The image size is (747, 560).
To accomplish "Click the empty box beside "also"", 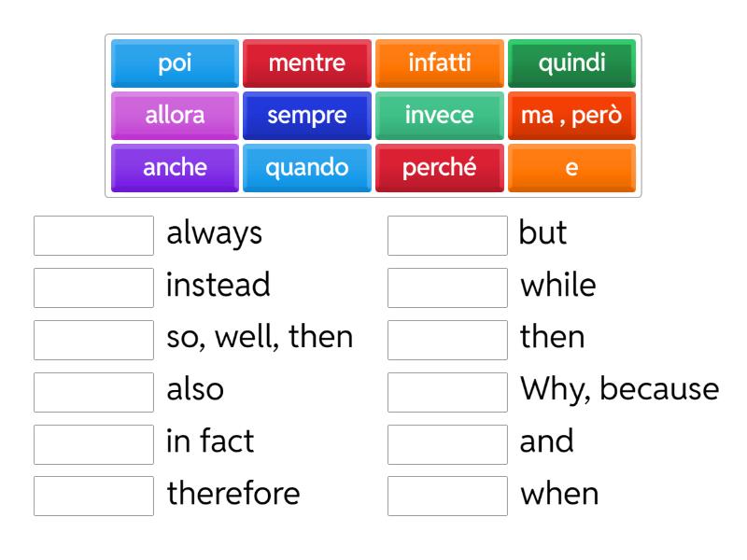I will click(92, 390).
